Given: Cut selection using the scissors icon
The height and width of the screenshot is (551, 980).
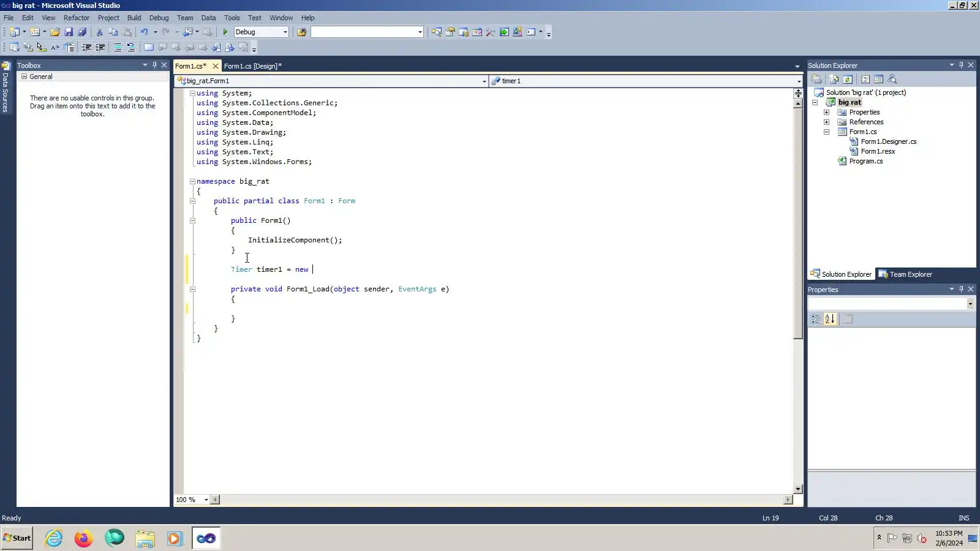Looking at the screenshot, I should [99, 32].
